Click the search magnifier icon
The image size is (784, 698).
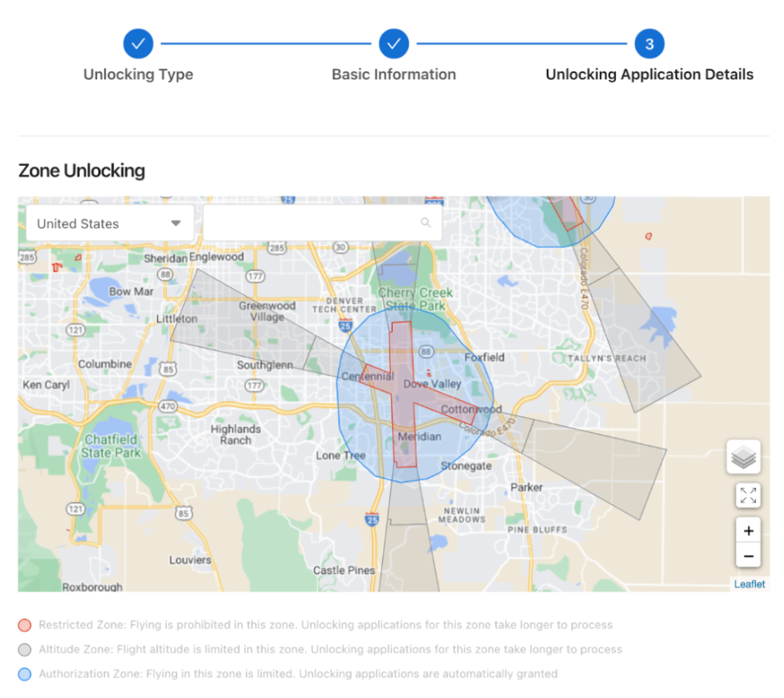click(425, 222)
